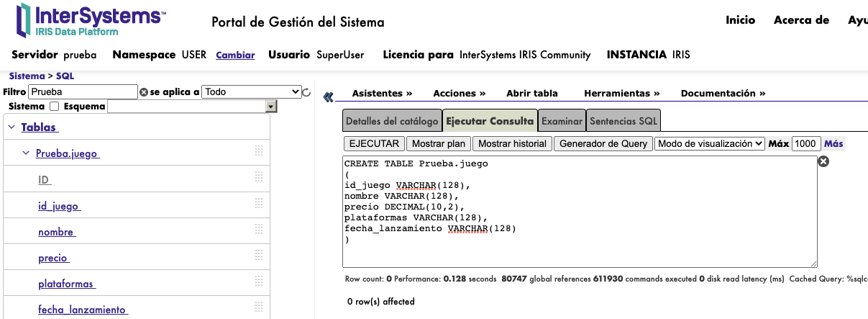
Task: Click the drag handle on the nombre row
Action: coord(259,232)
